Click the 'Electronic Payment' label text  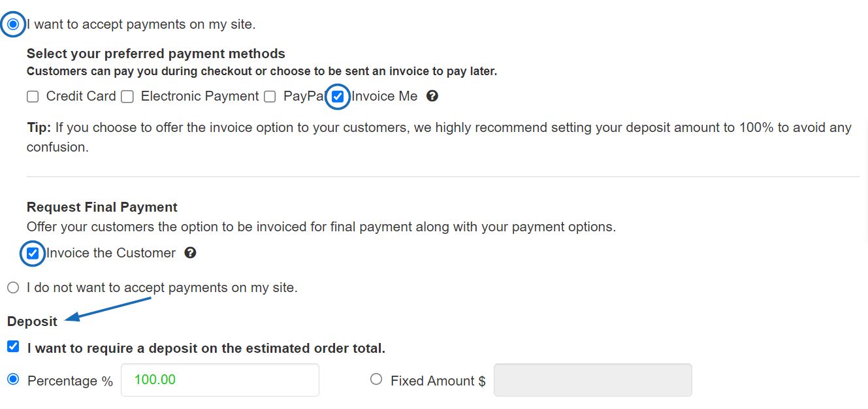pos(200,96)
